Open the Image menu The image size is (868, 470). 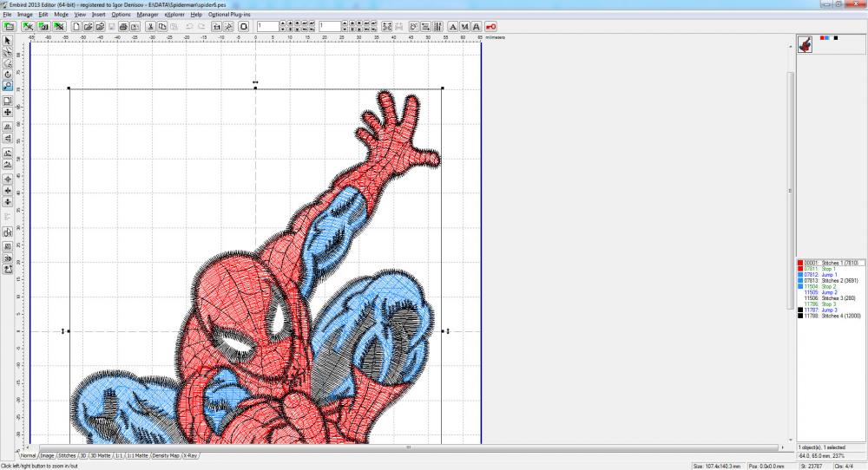pyautogui.click(x=25, y=15)
